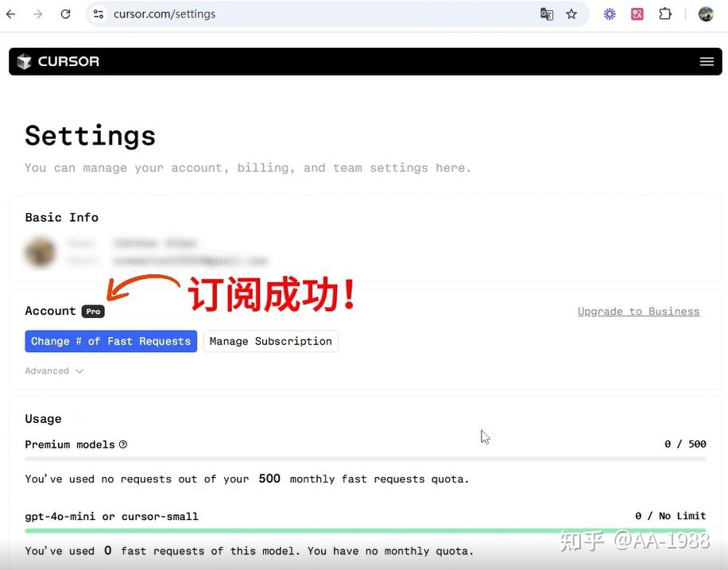The height and width of the screenshot is (570, 728).
Task: Click the Settings page heading
Action: click(90, 135)
